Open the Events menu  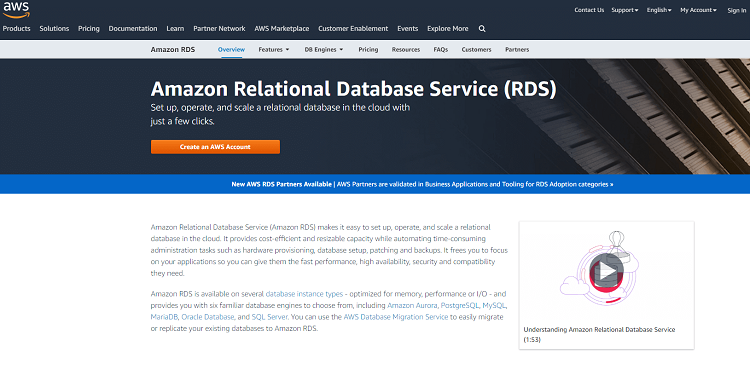tap(408, 29)
